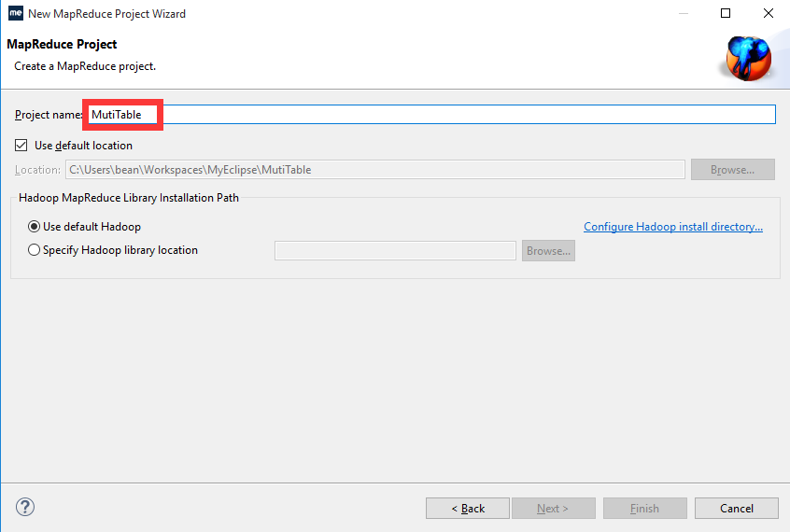Toggle the Use default location checkbox
The image size is (790, 532).
tap(21, 146)
